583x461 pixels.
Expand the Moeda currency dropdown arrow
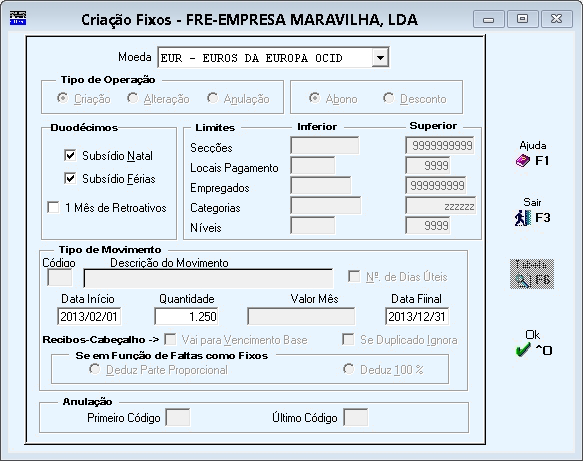click(380, 58)
